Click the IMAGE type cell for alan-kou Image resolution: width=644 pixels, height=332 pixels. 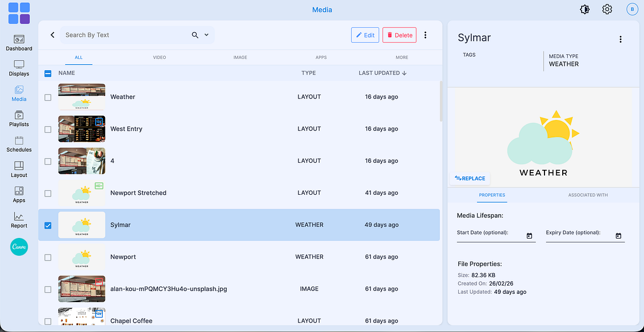(x=309, y=289)
